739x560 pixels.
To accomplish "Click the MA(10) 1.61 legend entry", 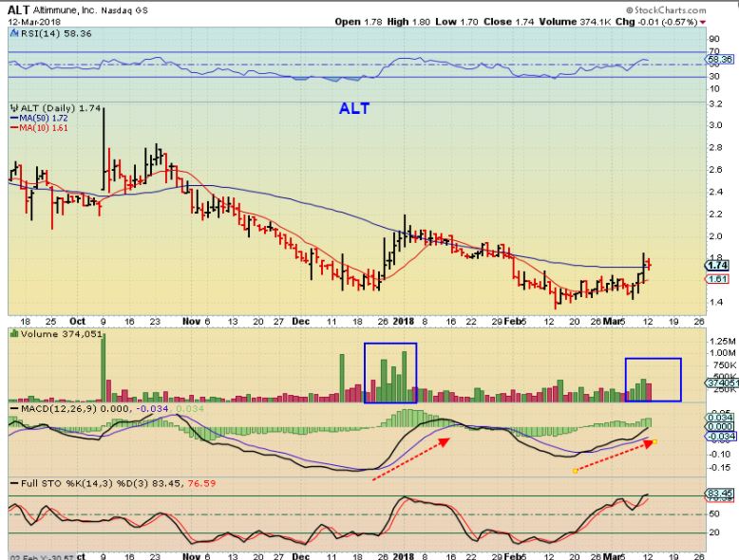I will (39, 127).
